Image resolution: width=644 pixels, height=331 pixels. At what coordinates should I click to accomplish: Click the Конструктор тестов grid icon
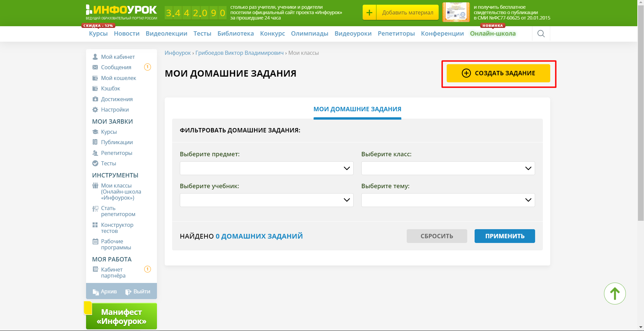pos(95,225)
